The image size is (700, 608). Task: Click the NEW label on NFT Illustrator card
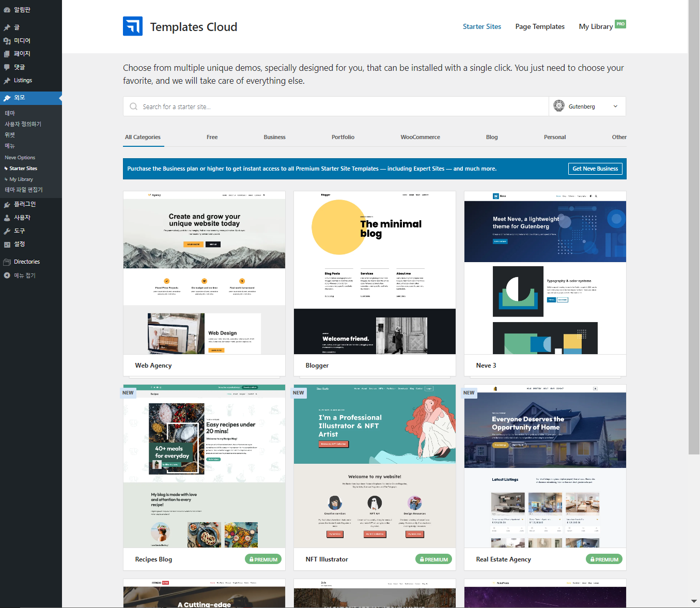[x=299, y=393]
